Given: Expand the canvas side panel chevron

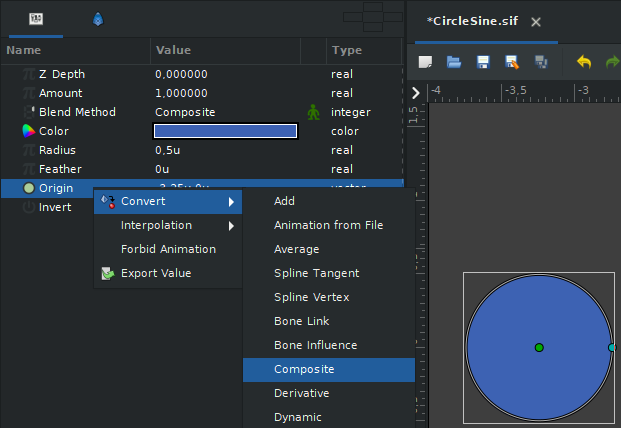Looking at the screenshot, I should tap(415, 93).
